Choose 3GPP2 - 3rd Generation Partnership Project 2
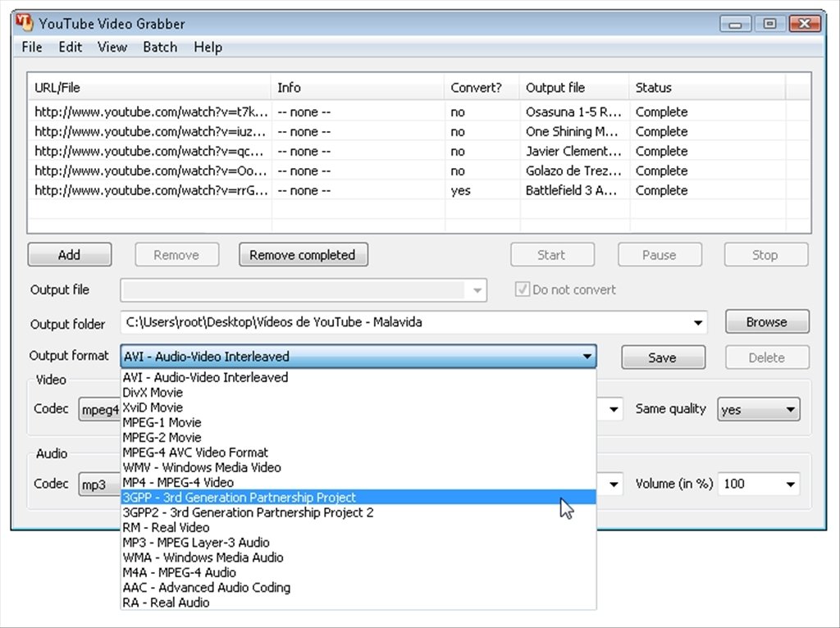840x628 pixels. coord(358,512)
